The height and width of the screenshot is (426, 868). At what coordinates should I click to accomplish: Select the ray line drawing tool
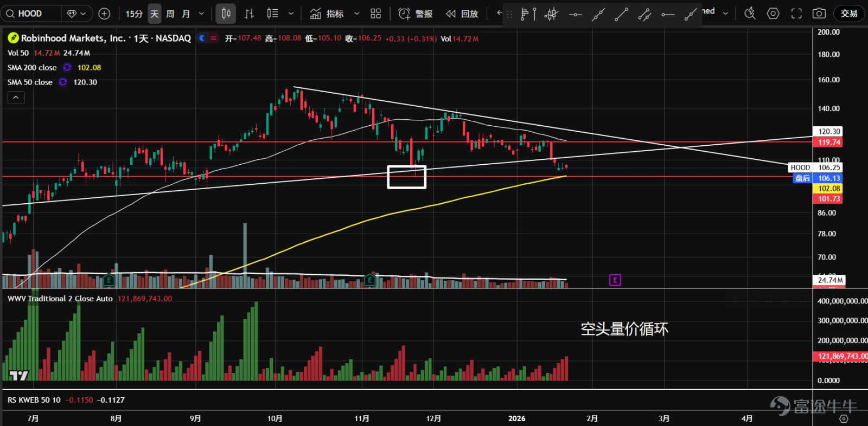[690, 15]
